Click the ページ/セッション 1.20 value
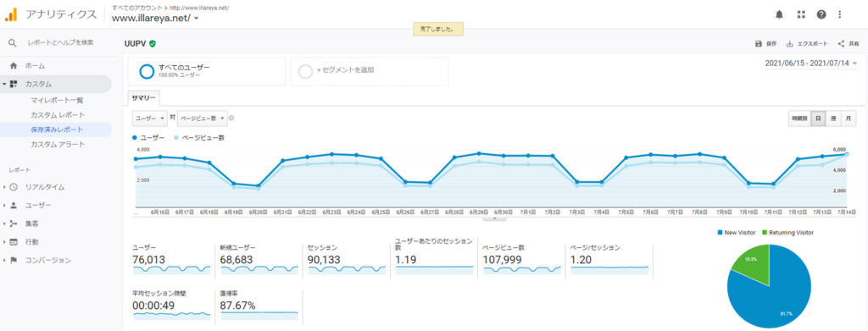The image size is (868, 331). [581, 259]
